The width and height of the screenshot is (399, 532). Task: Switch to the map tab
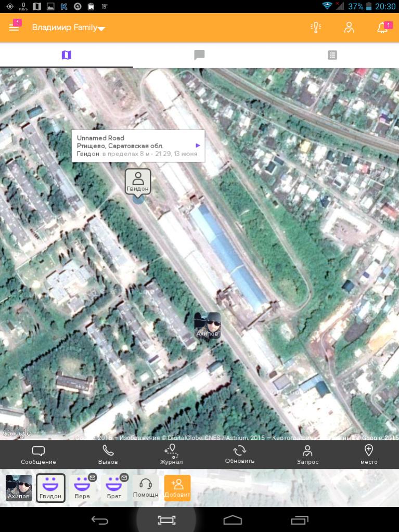pos(66,55)
